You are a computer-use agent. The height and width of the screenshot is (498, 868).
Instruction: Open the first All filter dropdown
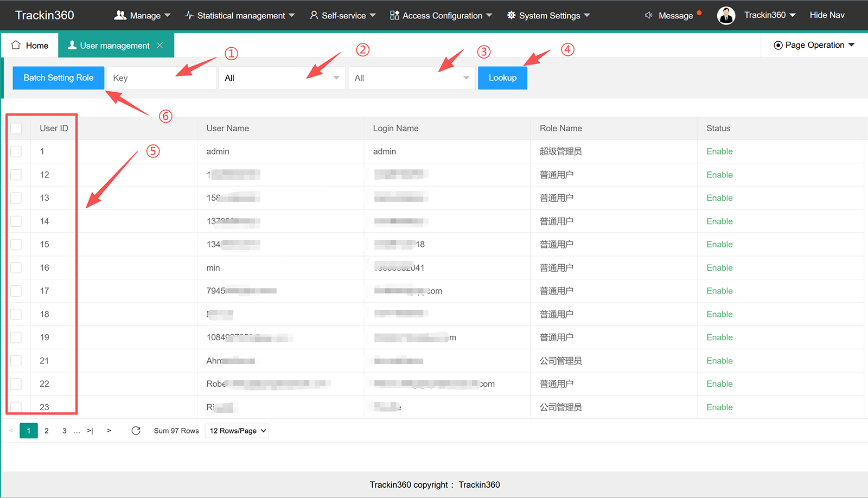282,78
